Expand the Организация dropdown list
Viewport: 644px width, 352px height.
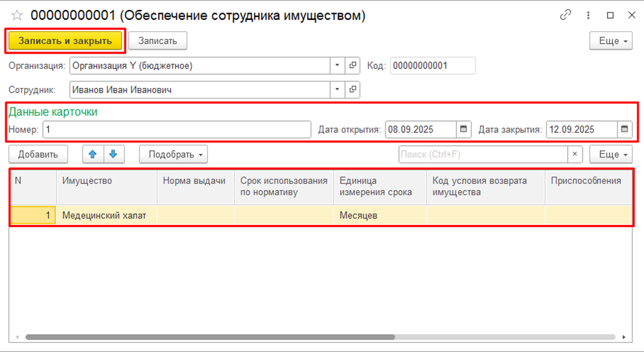(337, 66)
